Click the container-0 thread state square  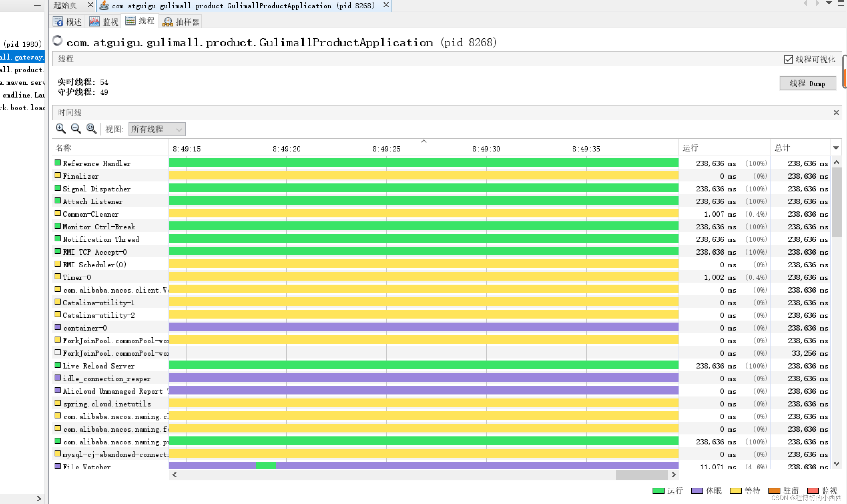tap(58, 327)
